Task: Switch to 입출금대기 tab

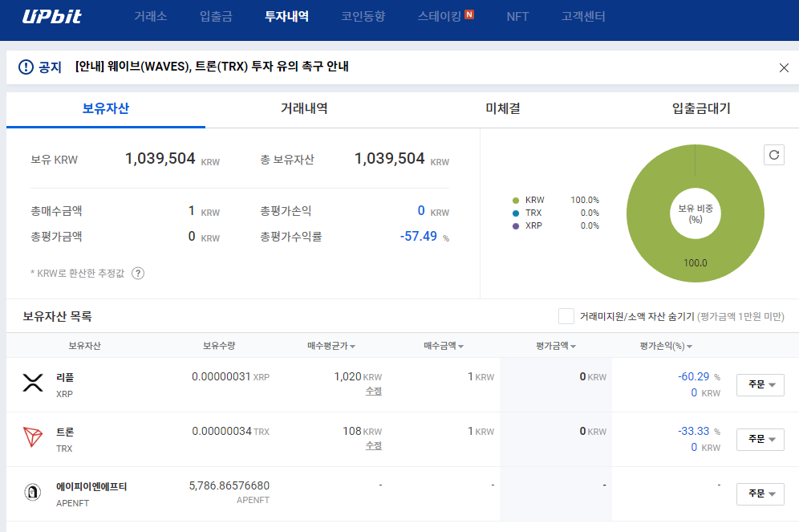Action: tap(701, 108)
